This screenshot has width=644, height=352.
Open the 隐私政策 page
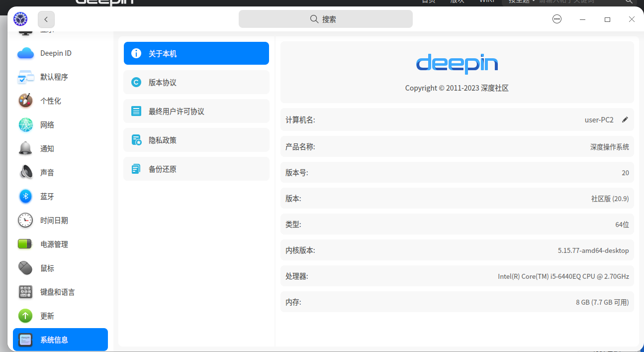point(196,140)
